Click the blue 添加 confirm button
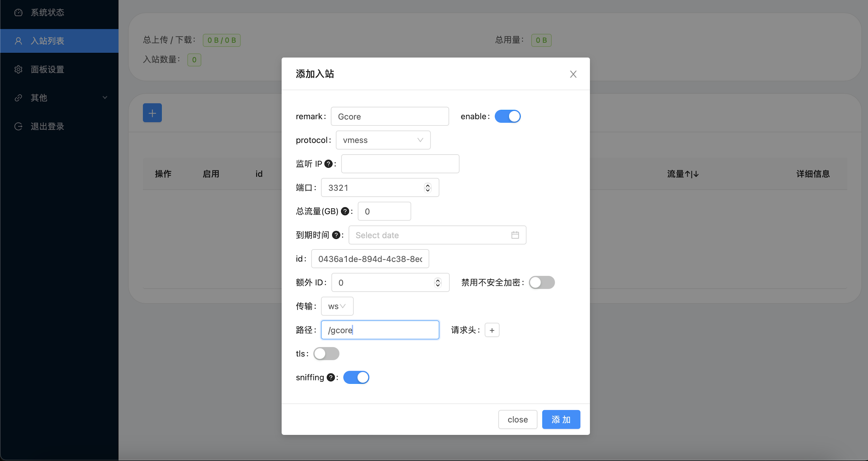 pos(561,419)
